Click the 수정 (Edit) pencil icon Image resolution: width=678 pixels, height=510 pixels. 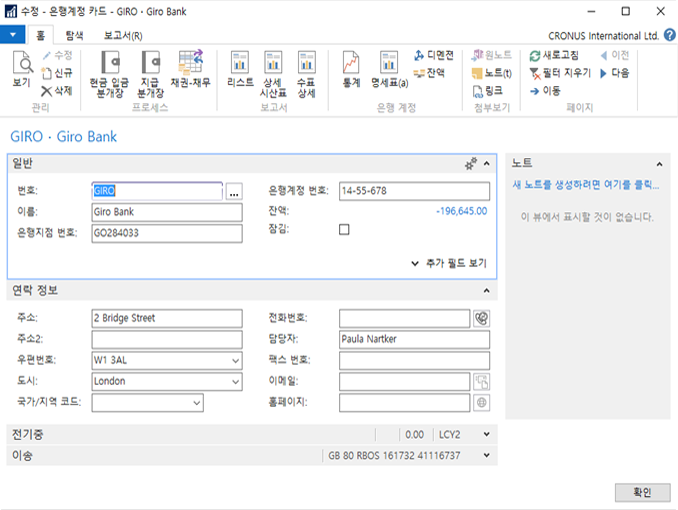47,55
